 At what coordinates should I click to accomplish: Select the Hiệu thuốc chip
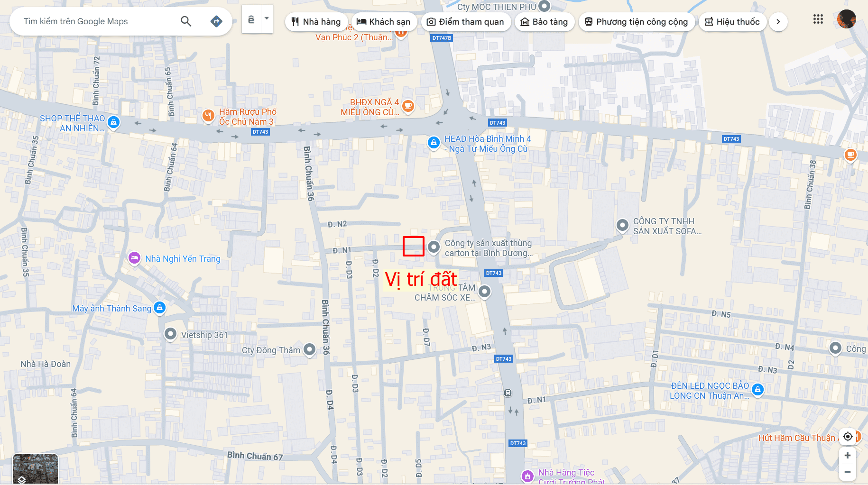pos(732,22)
